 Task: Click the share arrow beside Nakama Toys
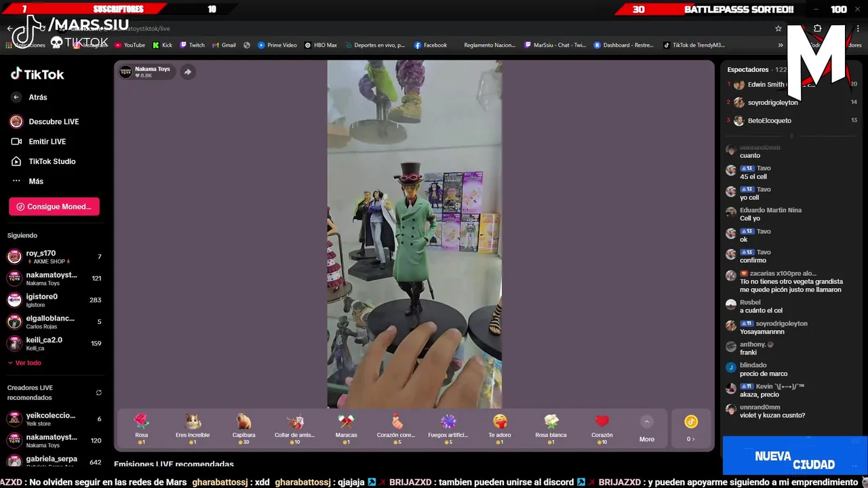pos(188,72)
